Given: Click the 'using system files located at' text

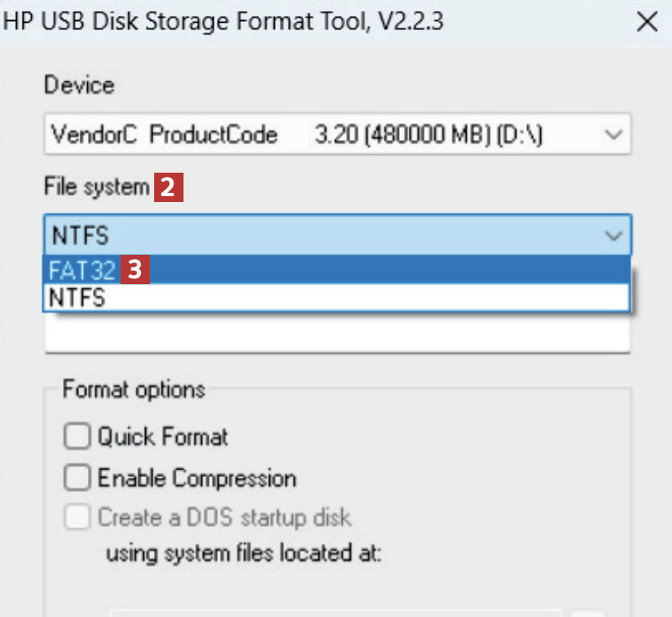Looking at the screenshot, I should click(x=243, y=553).
